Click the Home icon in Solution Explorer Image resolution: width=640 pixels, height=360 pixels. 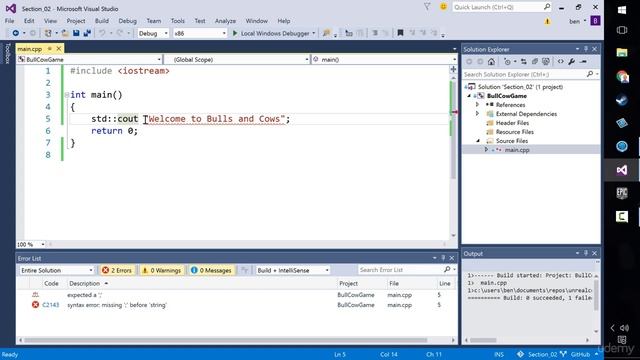pyautogui.click(x=491, y=62)
